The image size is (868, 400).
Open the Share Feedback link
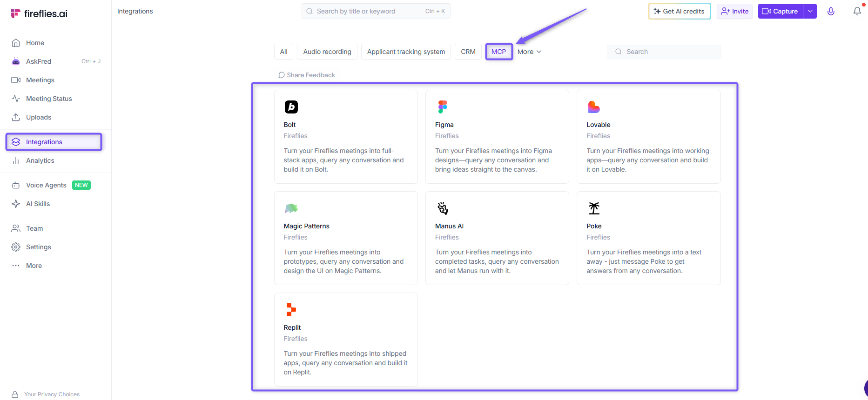pos(307,75)
